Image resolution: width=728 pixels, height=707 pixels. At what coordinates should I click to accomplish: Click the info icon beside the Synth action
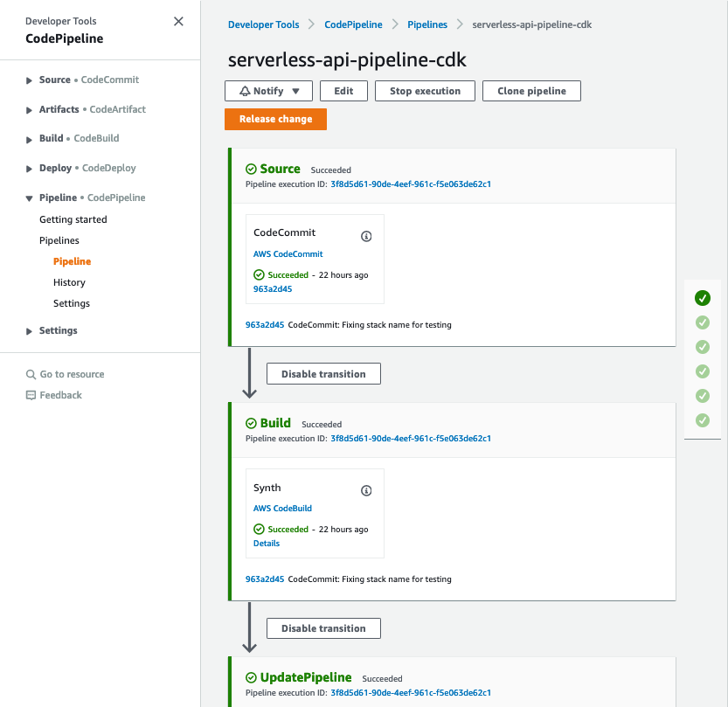pos(366,490)
